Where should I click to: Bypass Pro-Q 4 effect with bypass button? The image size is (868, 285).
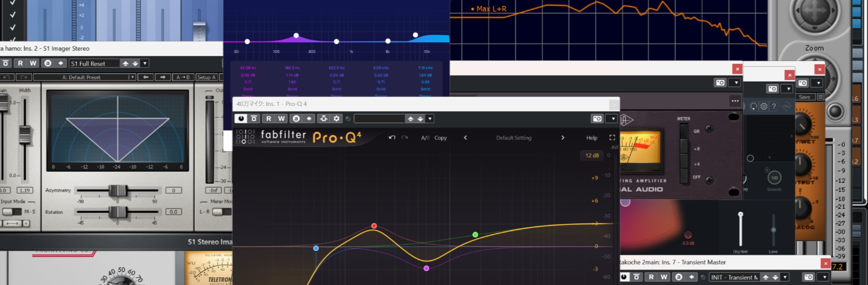click(x=254, y=118)
